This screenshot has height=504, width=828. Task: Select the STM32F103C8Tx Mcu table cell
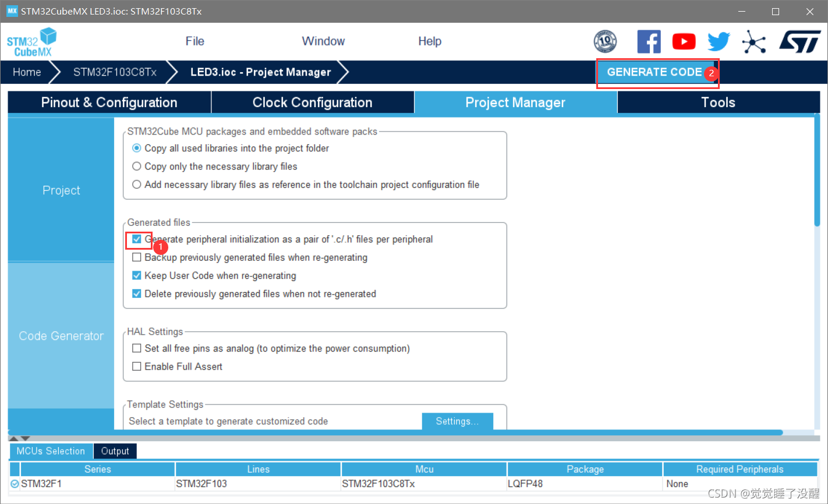pyautogui.click(x=424, y=484)
